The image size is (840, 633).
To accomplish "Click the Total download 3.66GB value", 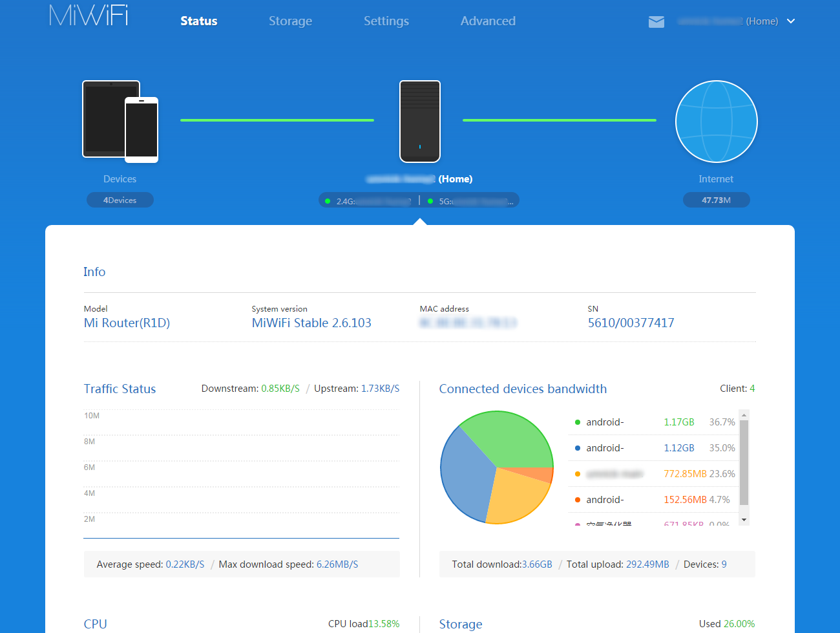I will 537,564.
